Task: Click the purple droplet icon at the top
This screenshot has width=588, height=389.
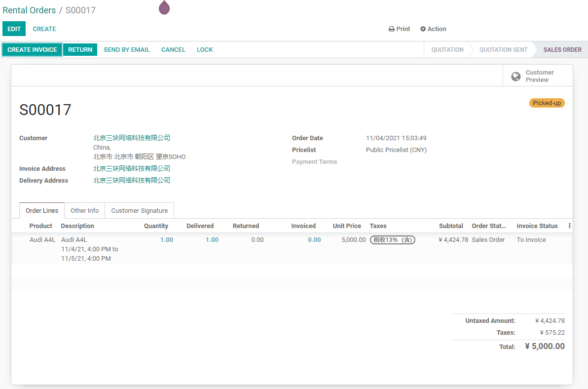Action: click(x=164, y=7)
